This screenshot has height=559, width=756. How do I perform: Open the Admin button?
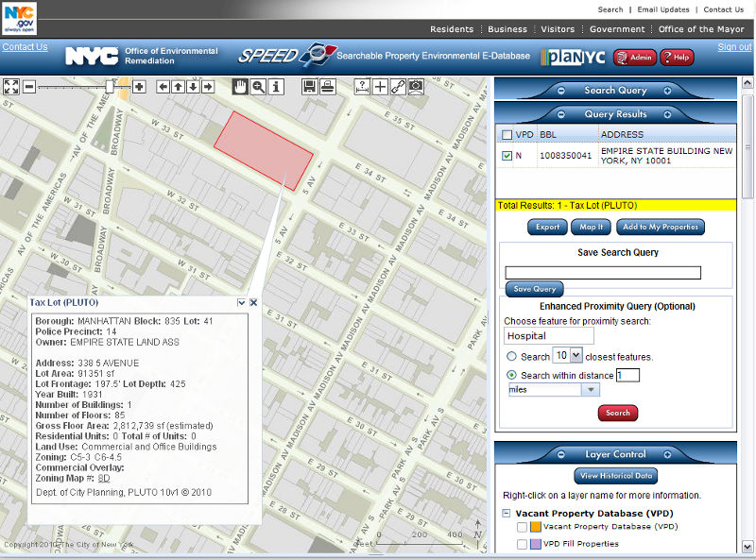pyautogui.click(x=635, y=58)
